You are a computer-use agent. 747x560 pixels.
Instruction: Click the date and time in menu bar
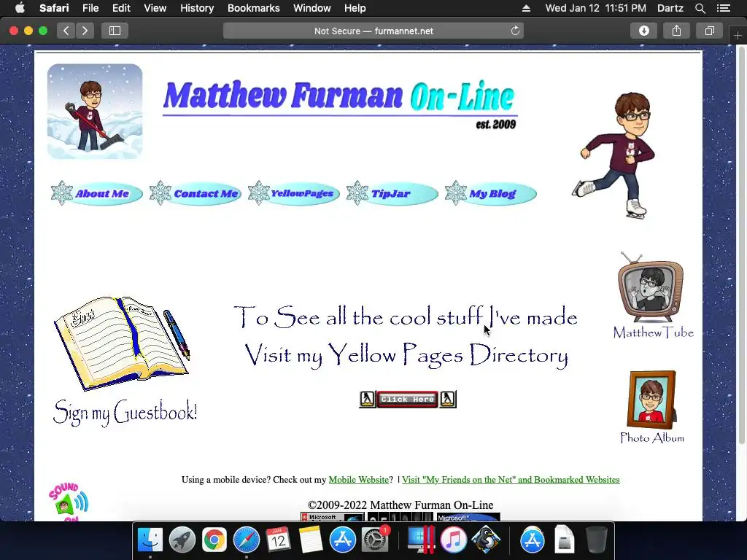click(595, 8)
